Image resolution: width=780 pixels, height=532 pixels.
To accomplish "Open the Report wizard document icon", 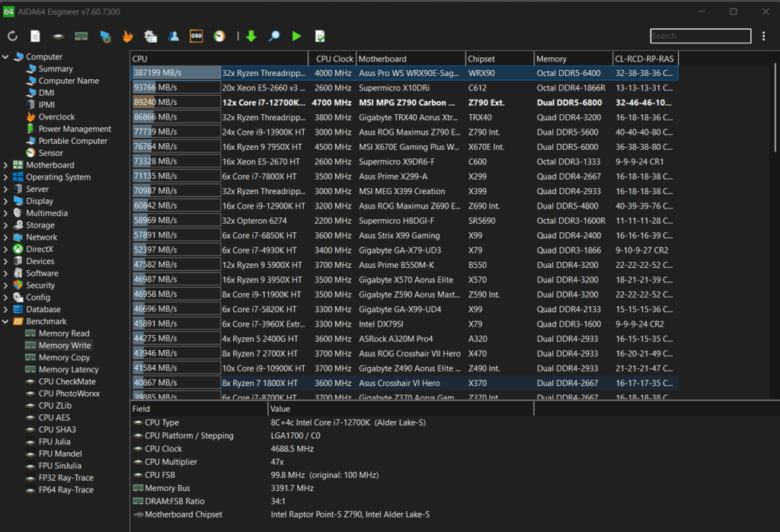I will (35, 35).
